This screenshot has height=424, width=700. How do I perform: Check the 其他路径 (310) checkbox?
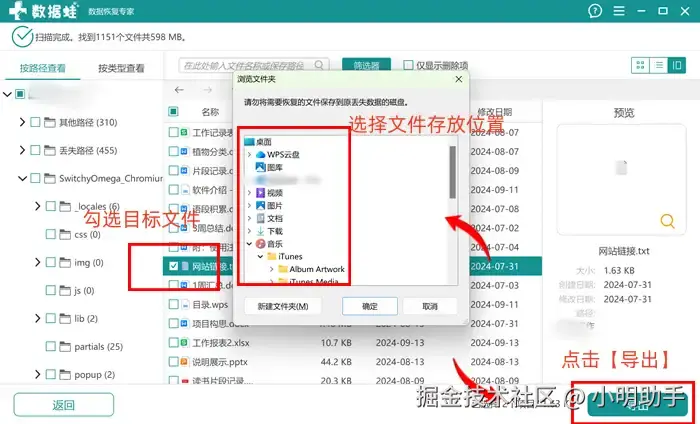(35, 122)
